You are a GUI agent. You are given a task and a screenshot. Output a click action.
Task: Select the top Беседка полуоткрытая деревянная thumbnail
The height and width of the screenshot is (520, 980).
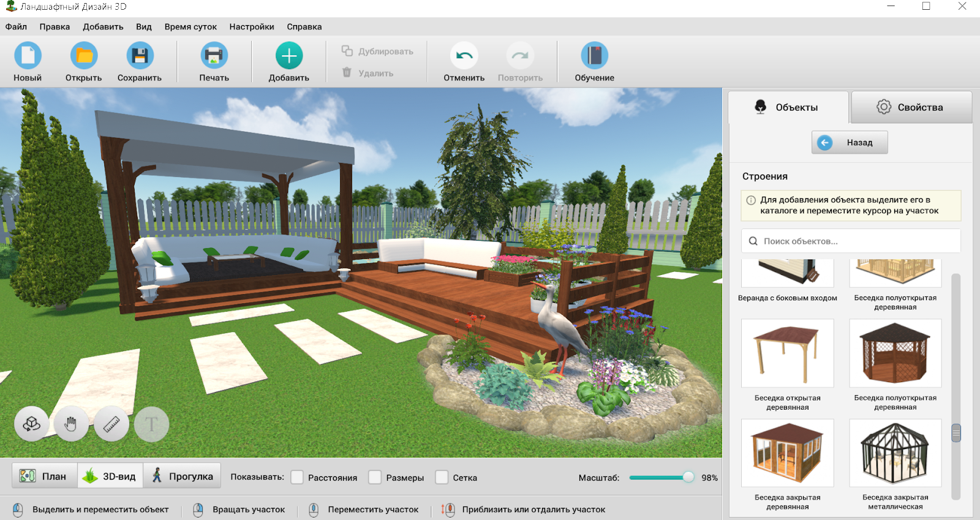tap(895, 273)
